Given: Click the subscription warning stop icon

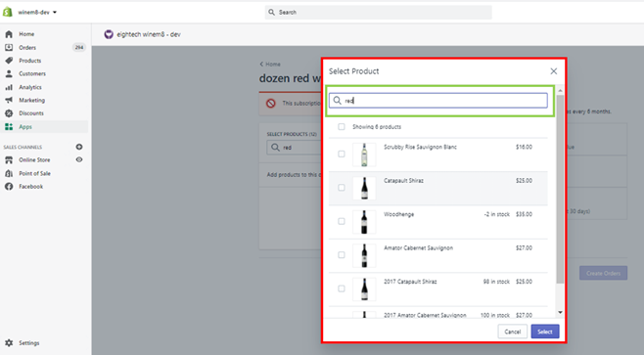Looking at the screenshot, I should point(271,104).
